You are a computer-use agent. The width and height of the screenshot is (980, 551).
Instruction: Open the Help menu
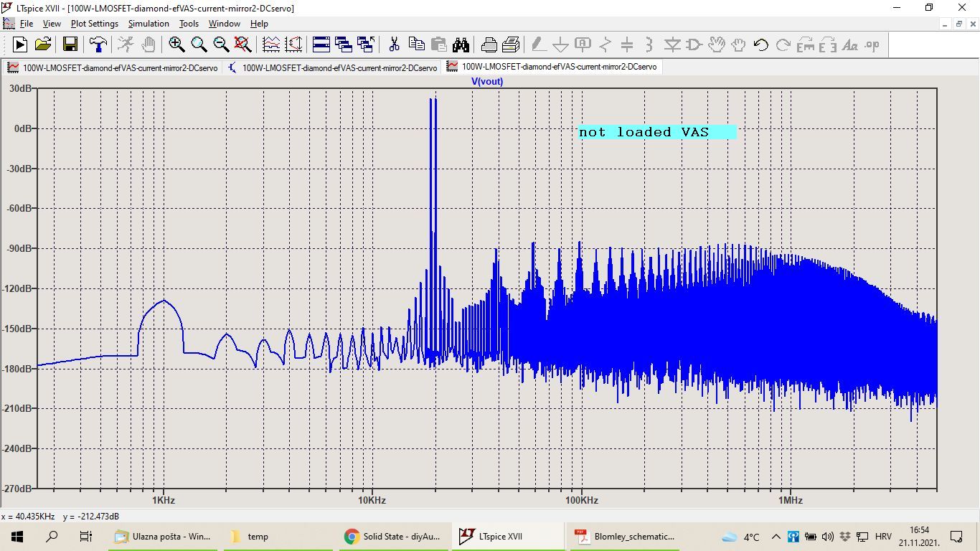pos(259,24)
